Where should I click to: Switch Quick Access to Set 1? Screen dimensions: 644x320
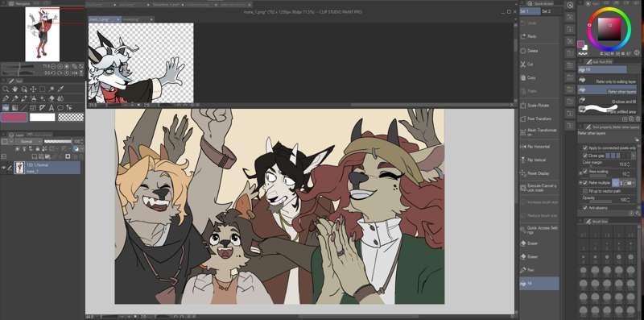pyautogui.click(x=529, y=11)
